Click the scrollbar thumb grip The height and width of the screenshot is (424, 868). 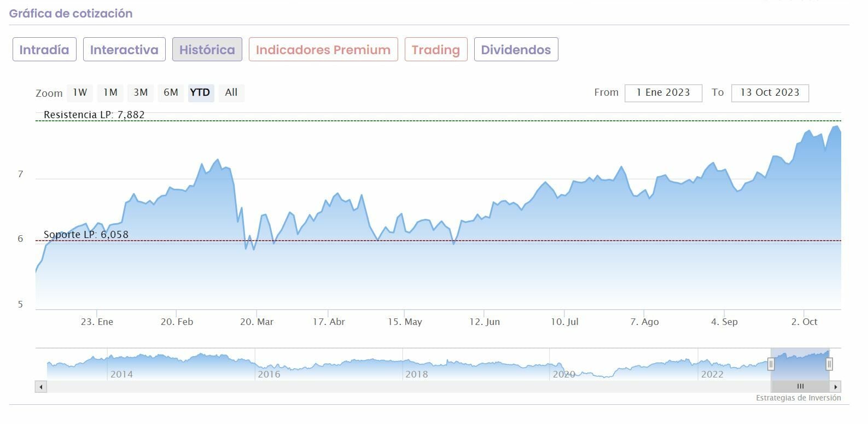(x=800, y=387)
